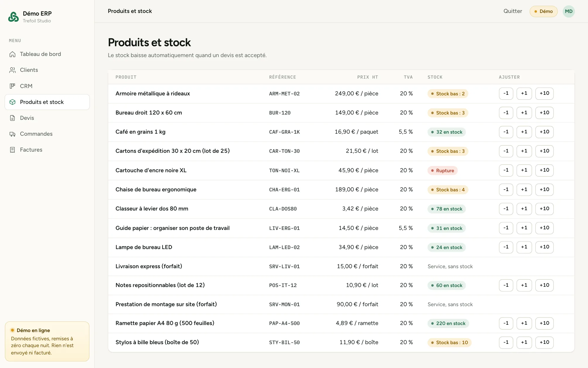Click price '249,00 € / pièce'
Screen dimensions: 588x368
(357, 93)
